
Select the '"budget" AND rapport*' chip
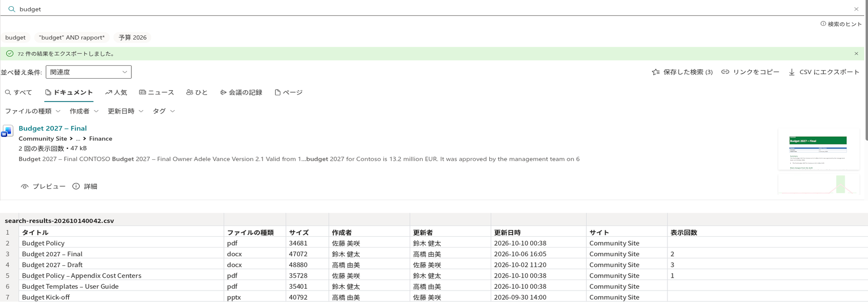pos(72,37)
